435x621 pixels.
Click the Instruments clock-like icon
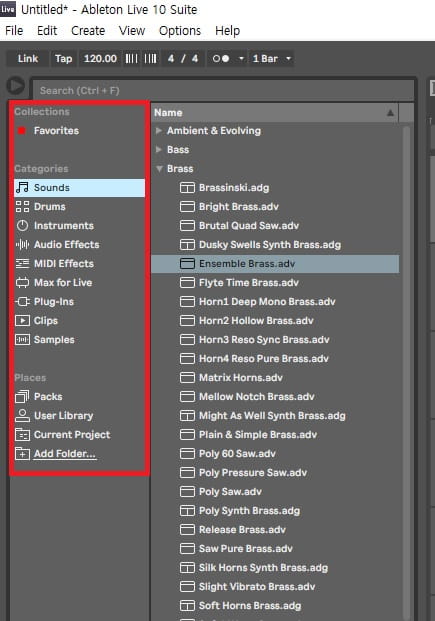click(x=22, y=226)
